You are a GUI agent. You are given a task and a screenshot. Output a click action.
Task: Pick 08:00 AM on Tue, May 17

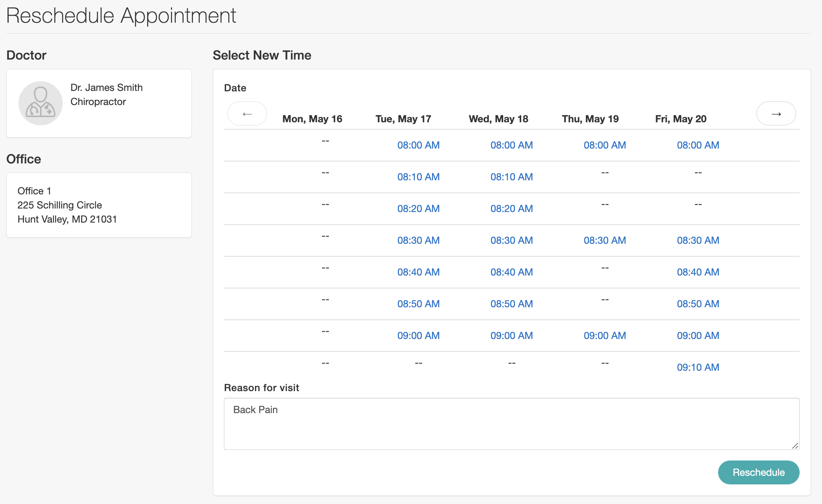tap(418, 145)
